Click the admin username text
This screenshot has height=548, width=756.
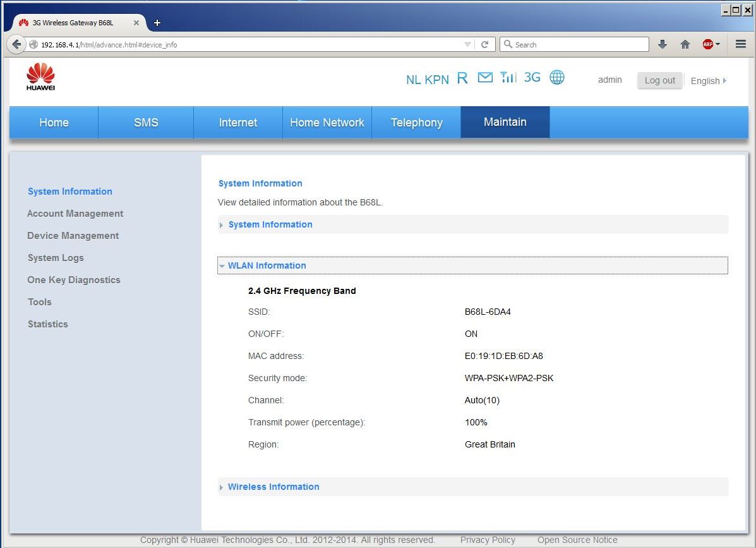pos(610,80)
